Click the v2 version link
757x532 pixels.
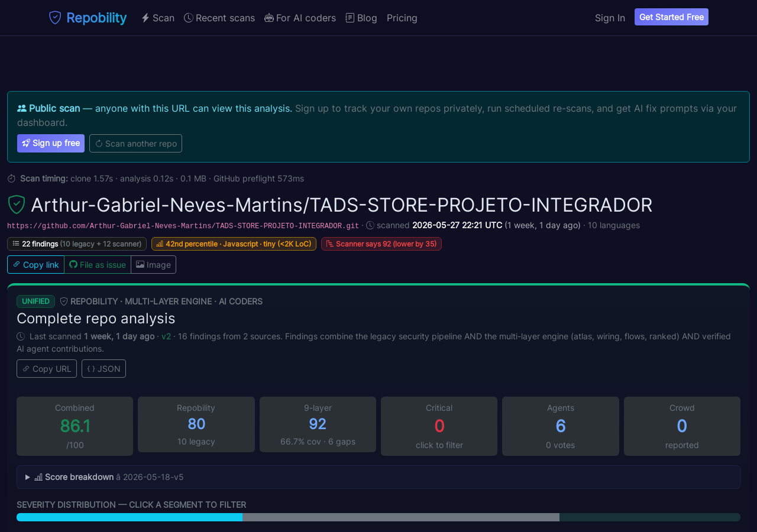[x=166, y=336]
